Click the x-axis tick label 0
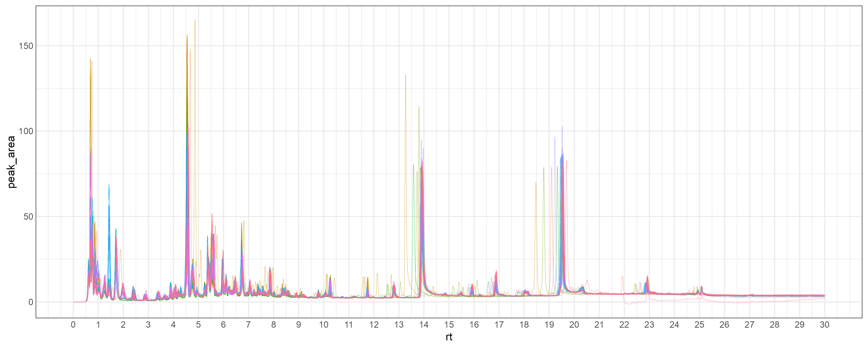The height and width of the screenshot is (347, 868). 73,325
